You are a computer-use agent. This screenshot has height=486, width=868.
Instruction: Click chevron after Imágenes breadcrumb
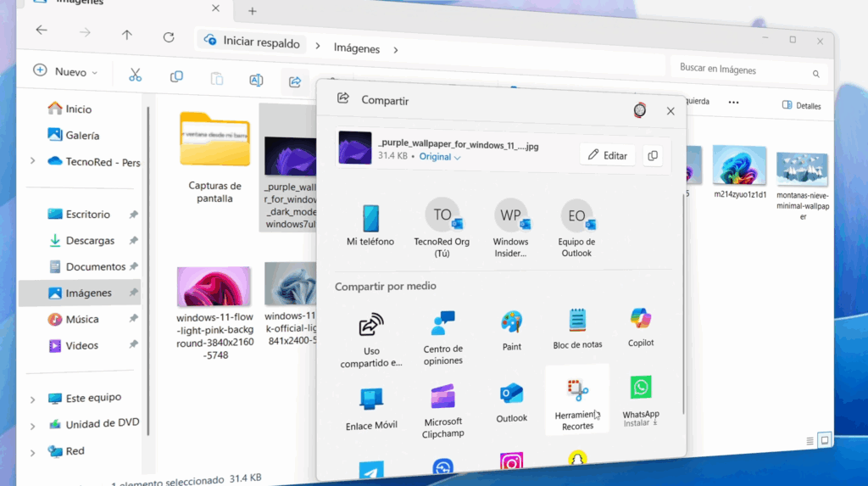click(395, 50)
